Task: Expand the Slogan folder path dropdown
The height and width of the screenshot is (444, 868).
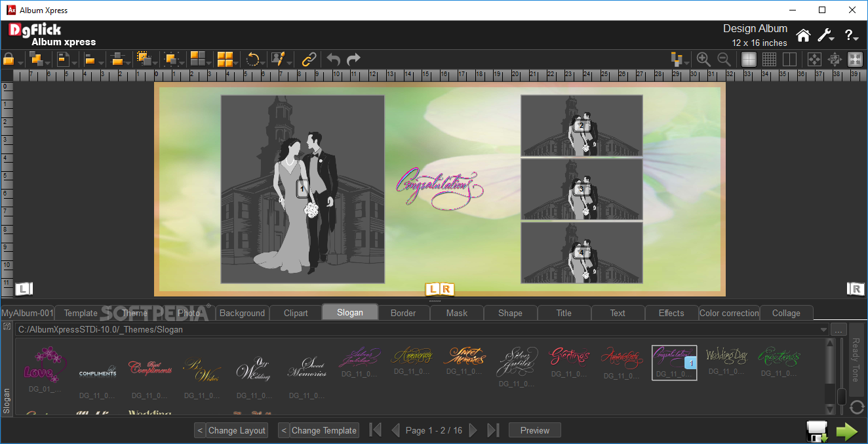Action: (823, 330)
